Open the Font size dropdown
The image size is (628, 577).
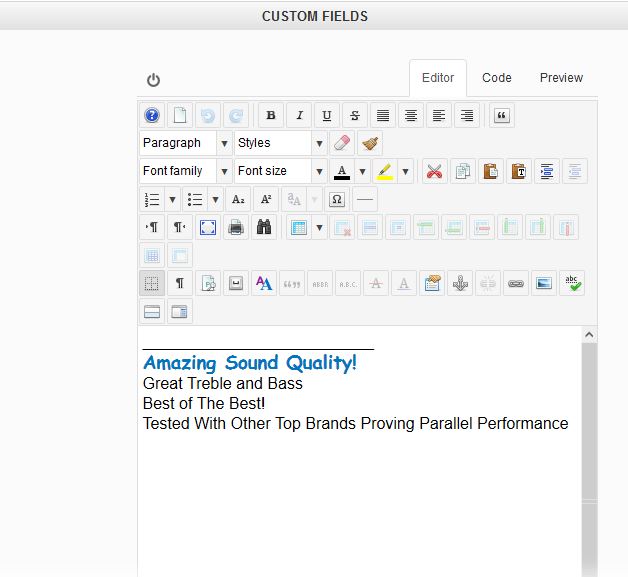point(281,171)
